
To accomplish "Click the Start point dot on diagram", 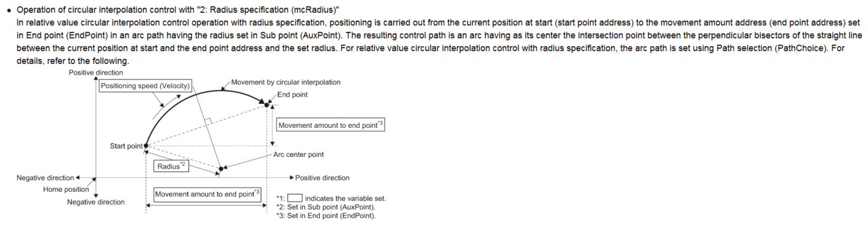I will 145,146.
